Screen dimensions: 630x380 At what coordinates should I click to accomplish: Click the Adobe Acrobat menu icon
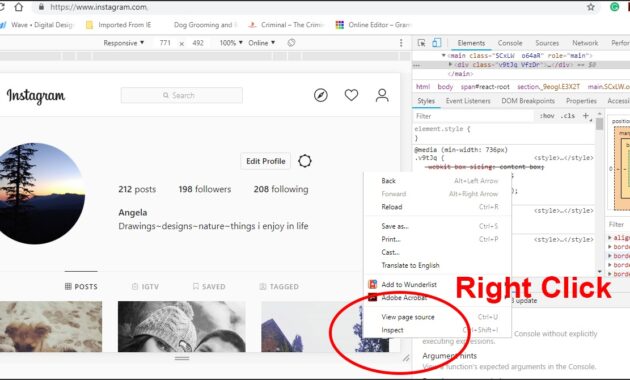pyautogui.click(x=373, y=298)
